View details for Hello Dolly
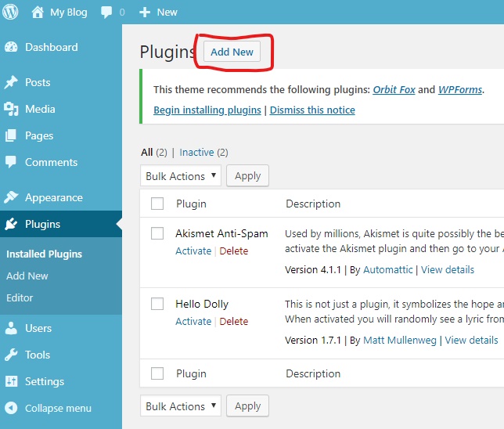504x429 pixels. 472,340
